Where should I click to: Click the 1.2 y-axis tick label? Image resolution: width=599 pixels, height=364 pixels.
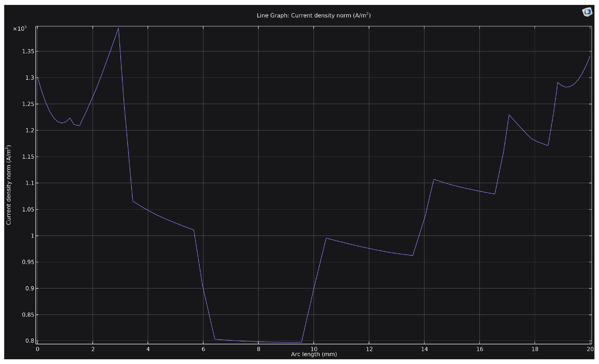(x=30, y=130)
